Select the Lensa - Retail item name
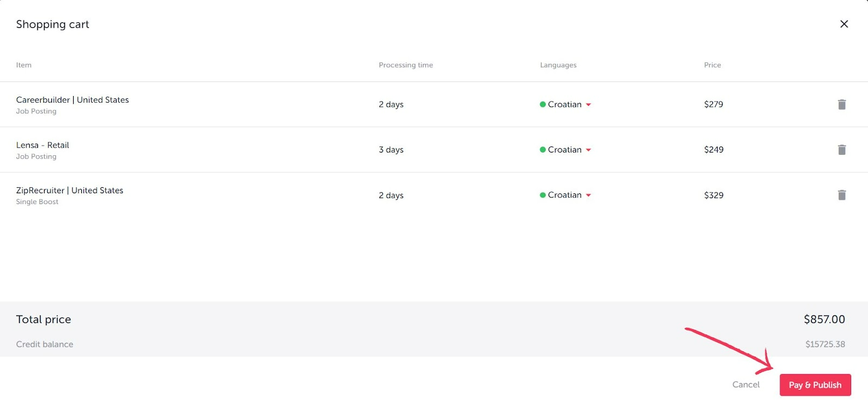The width and height of the screenshot is (868, 411). tap(42, 145)
